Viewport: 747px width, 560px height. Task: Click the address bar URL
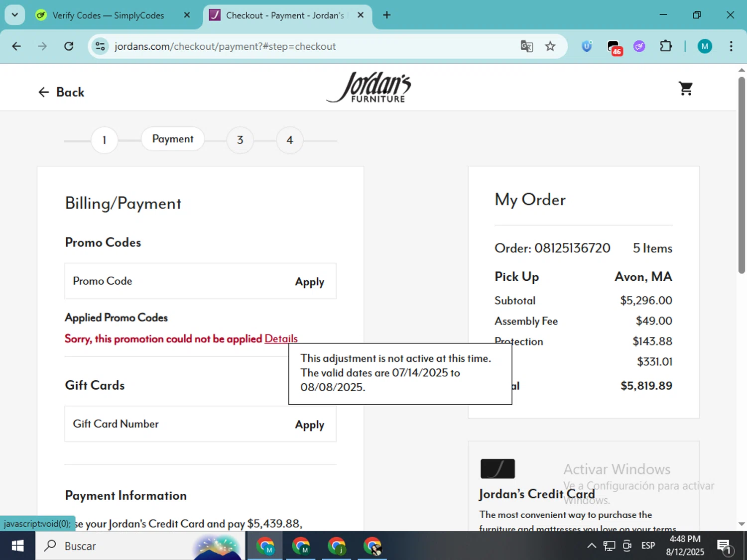tap(225, 46)
